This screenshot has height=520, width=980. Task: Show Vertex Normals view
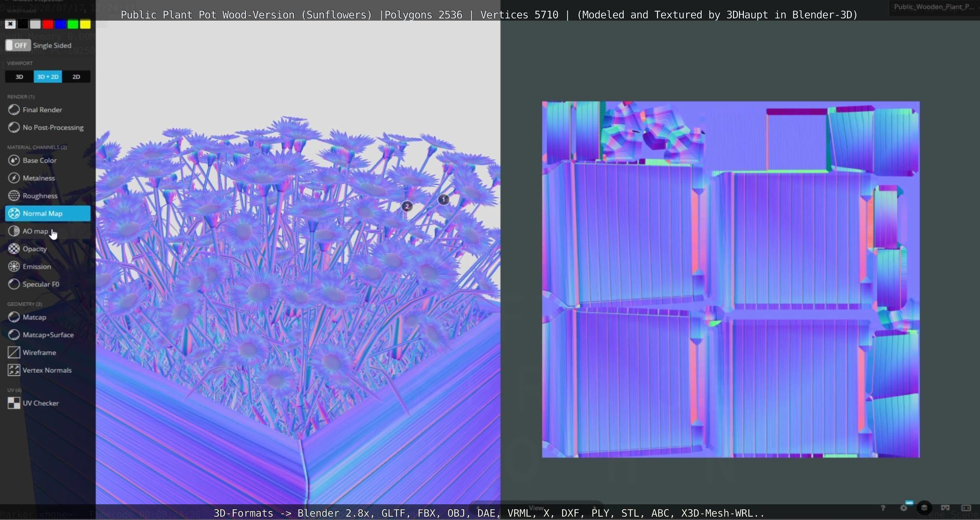[x=47, y=370]
